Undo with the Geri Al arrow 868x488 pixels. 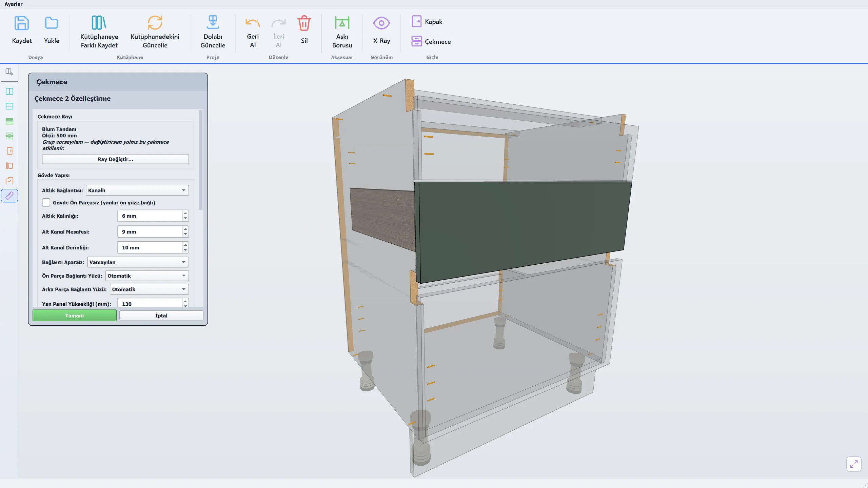tap(253, 23)
